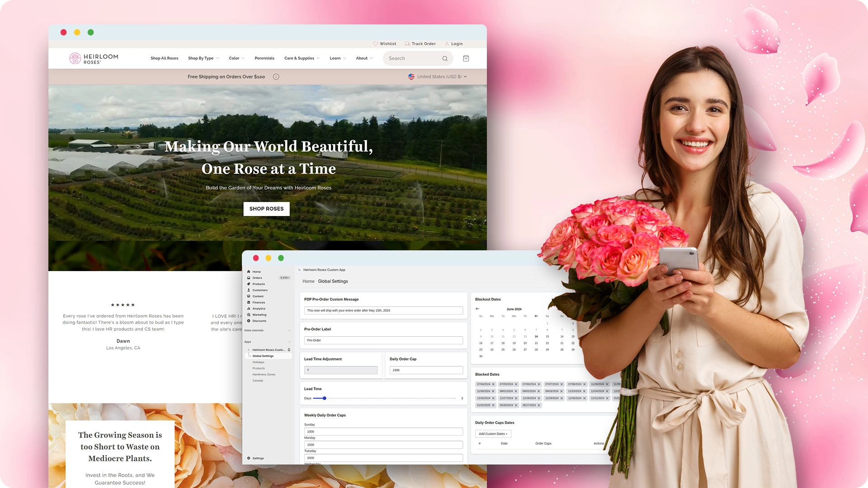Viewport: 868px width, 488px height.
Task: Click the Home breadcrumb link
Action: click(x=308, y=282)
